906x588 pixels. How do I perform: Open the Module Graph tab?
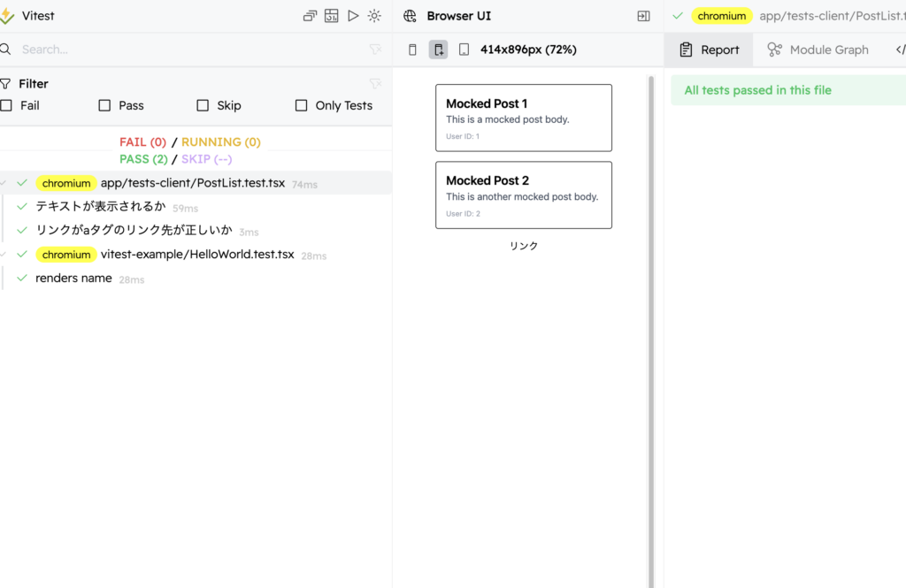tap(818, 50)
